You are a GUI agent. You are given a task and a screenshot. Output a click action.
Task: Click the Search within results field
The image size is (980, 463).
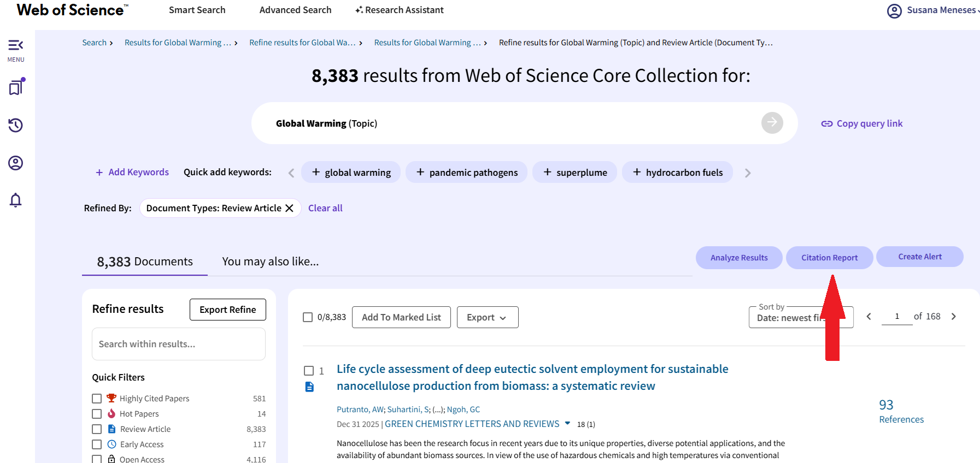click(178, 344)
